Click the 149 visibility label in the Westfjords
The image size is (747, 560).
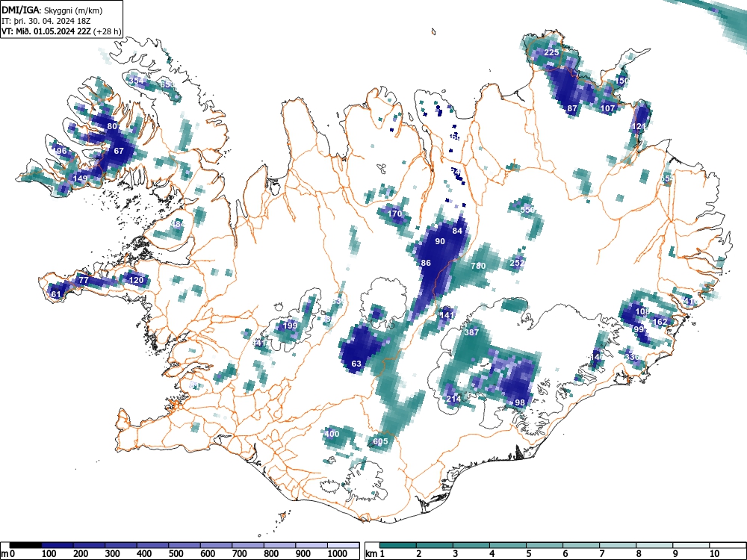pyautogui.click(x=80, y=179)
